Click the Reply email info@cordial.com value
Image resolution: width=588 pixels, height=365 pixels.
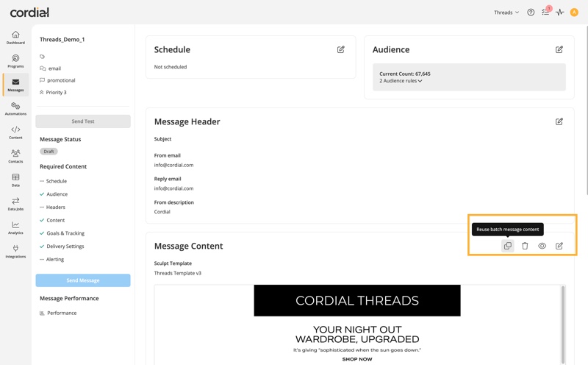pos(173,188)
